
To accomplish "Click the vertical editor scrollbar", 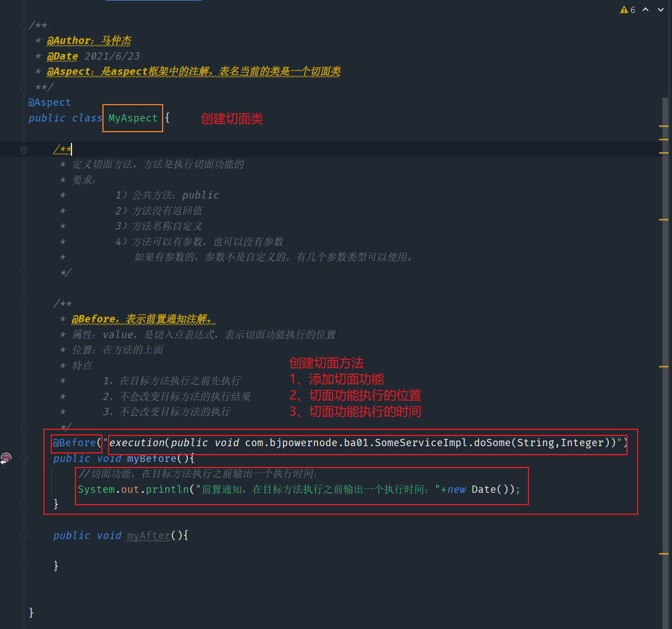I will [665, 363].
